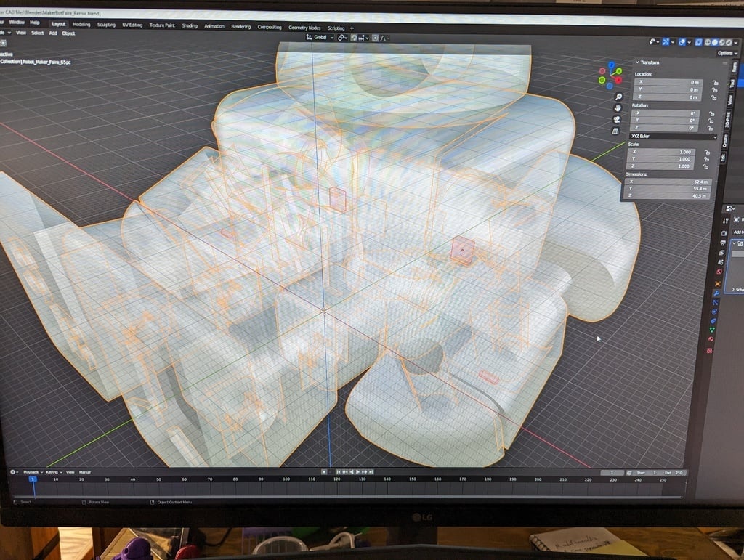Click the blue Z axis gizmo ball
The width and height of the screenshot is (744, 560).
(x=612, y=65)
